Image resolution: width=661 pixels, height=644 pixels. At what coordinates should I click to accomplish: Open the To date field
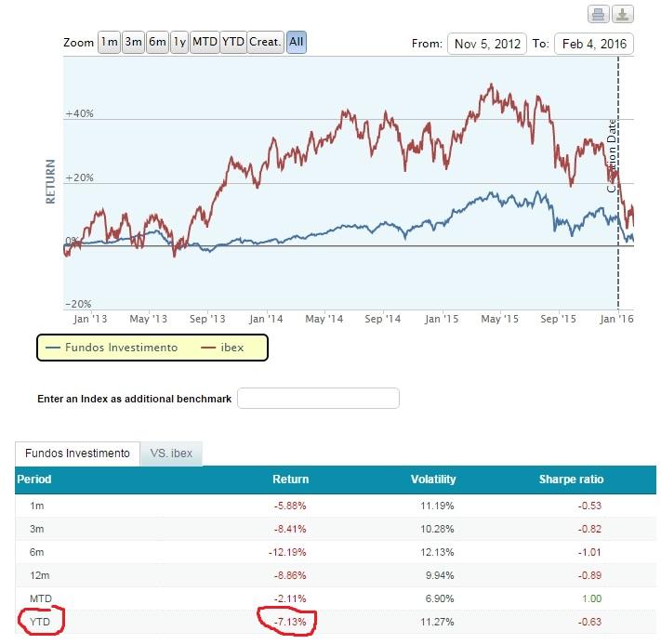(x=593, y=44)
